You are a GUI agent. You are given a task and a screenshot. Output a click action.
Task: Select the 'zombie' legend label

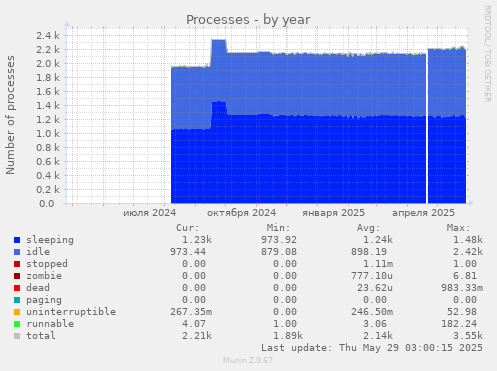(44, 276)
